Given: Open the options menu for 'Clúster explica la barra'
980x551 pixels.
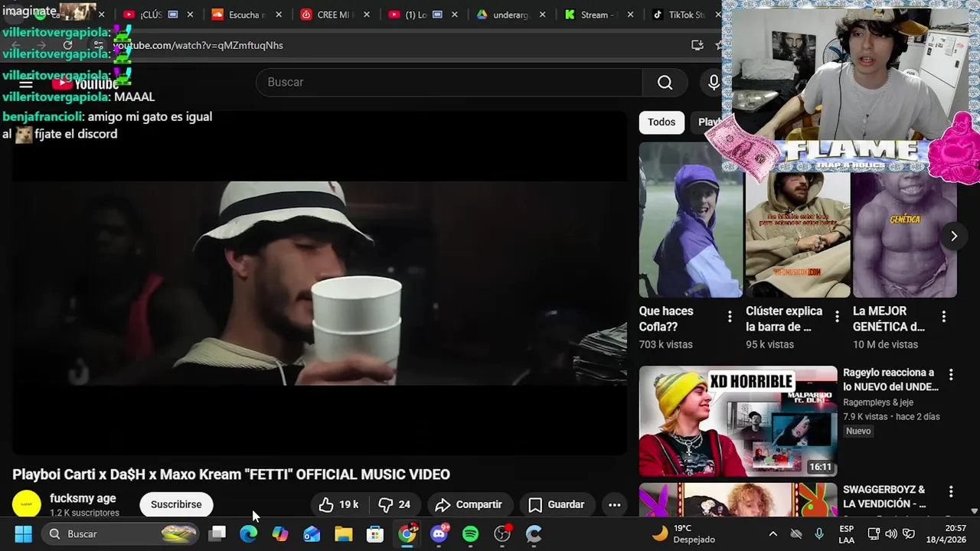Looking at the screenshot, I should 837,316.
